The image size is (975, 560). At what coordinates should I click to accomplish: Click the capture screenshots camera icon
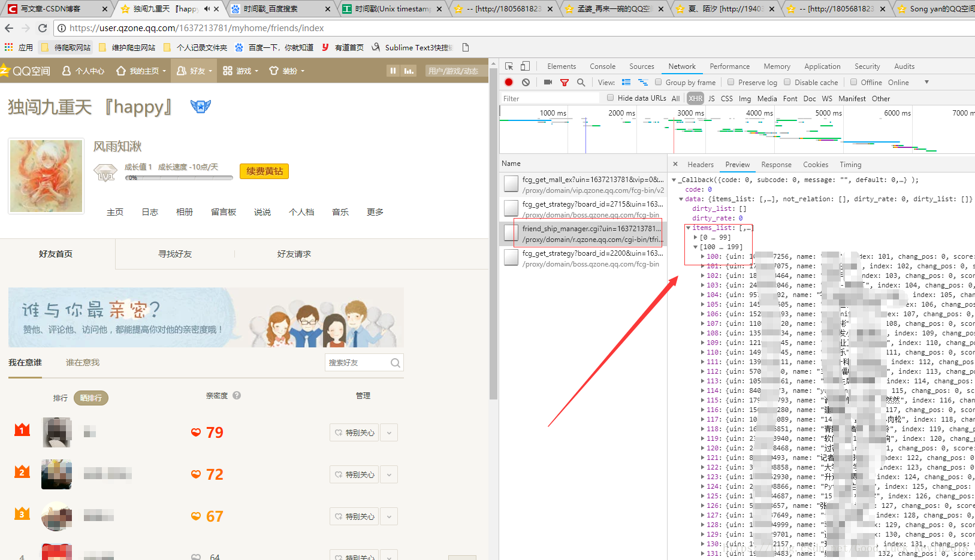[548, 83]
